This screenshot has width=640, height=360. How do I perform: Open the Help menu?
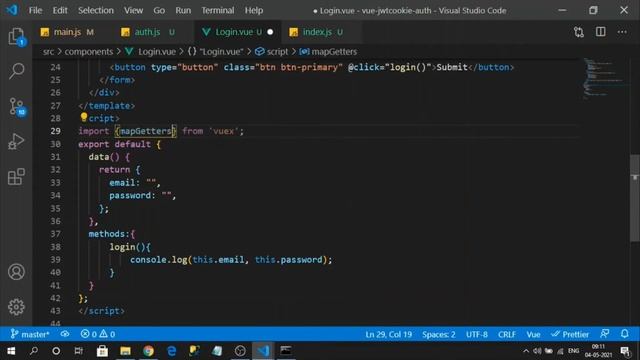(x=254, y=10)
